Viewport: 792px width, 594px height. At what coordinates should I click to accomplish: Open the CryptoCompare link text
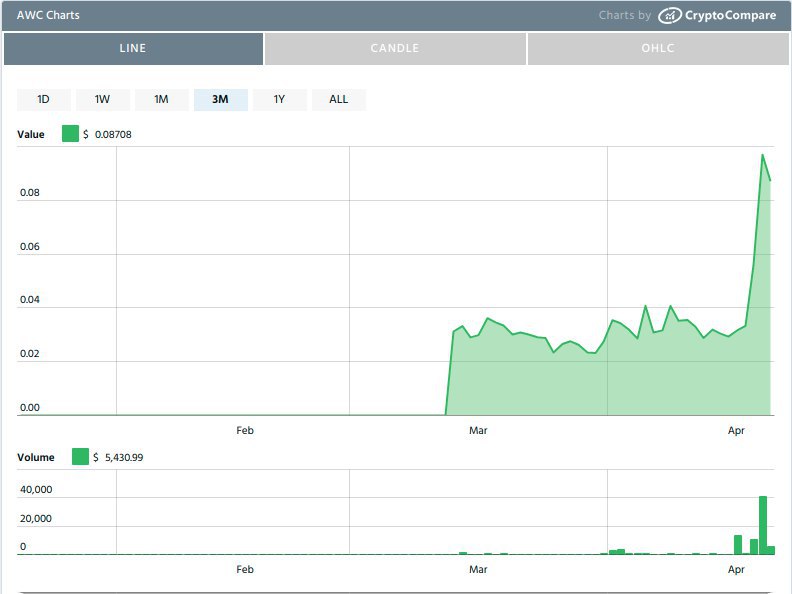pyautogui.click(x=730, y=16)
